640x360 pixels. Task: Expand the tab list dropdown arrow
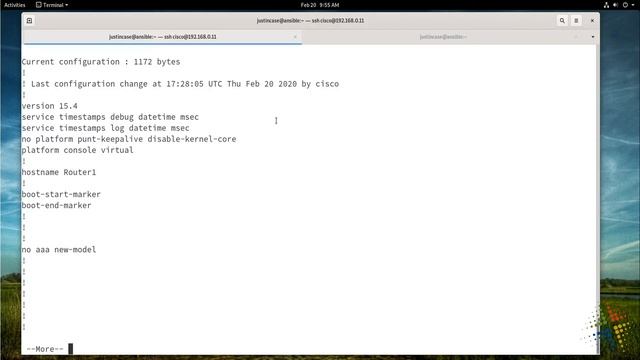[x=593, y=37]
